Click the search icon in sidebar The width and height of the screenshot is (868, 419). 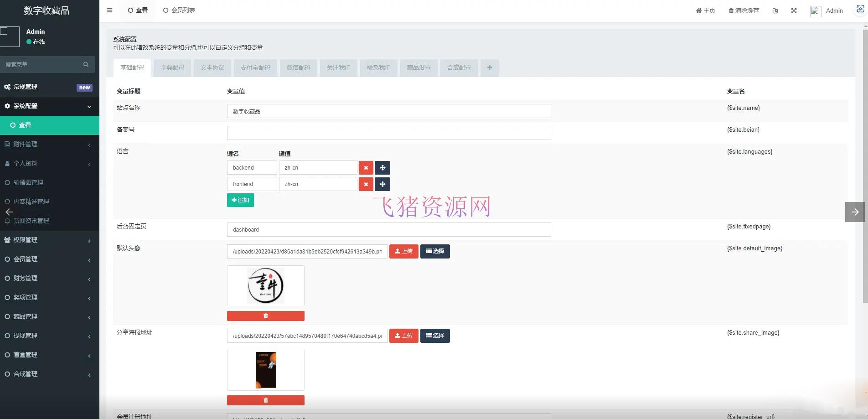[86, 65]
